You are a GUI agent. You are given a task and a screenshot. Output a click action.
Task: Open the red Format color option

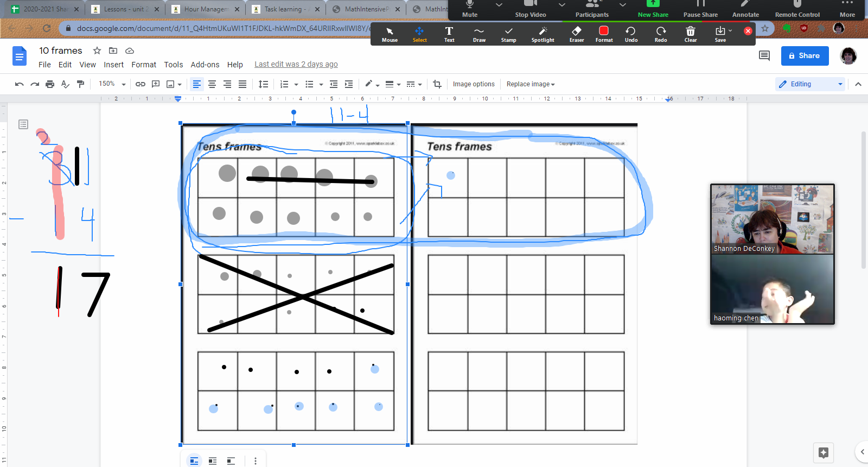[604, 34]
